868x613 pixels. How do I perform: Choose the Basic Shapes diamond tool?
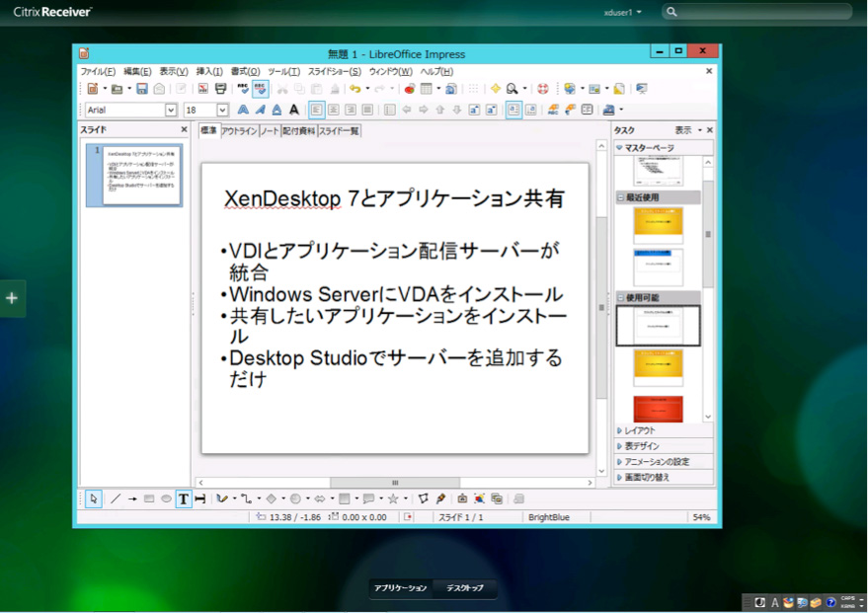click(x=272, y=499)
